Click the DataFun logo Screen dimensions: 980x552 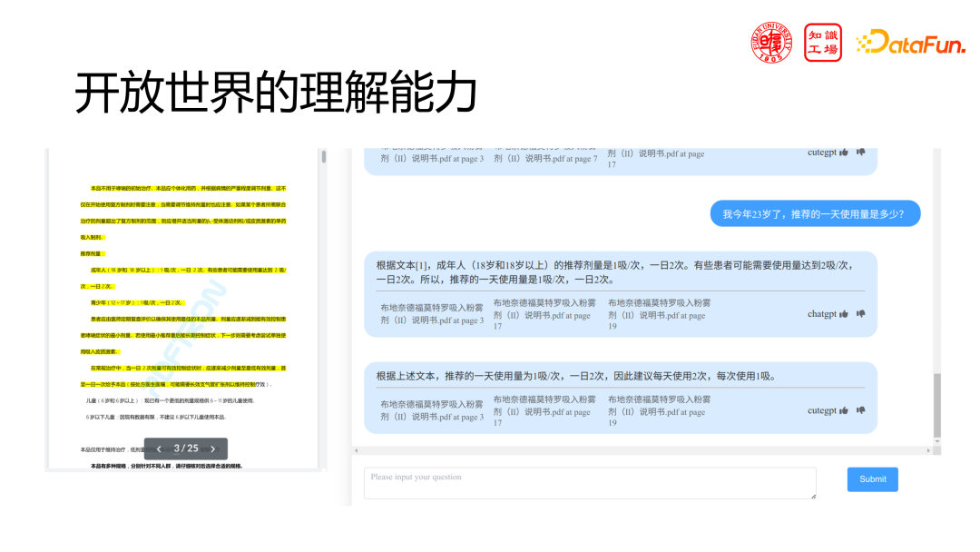pos(910,40)
